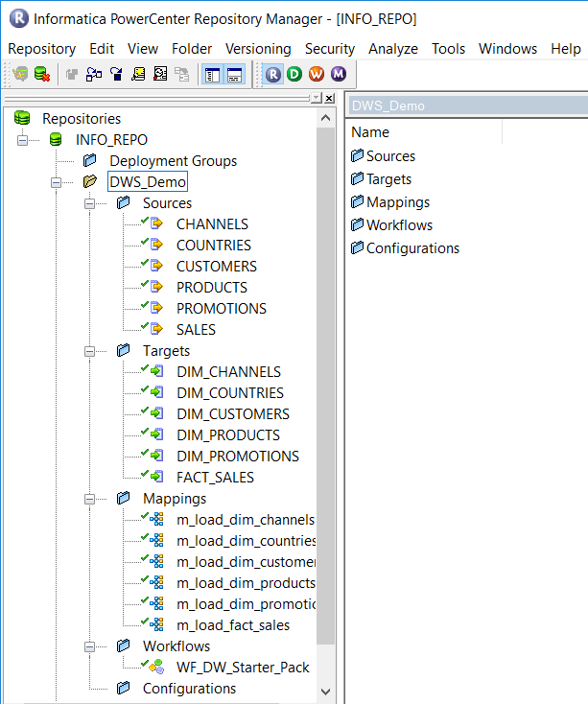Click the Disconnect repository icon with red X
This screenshot has height=704, width=588.
pos(42,74)
